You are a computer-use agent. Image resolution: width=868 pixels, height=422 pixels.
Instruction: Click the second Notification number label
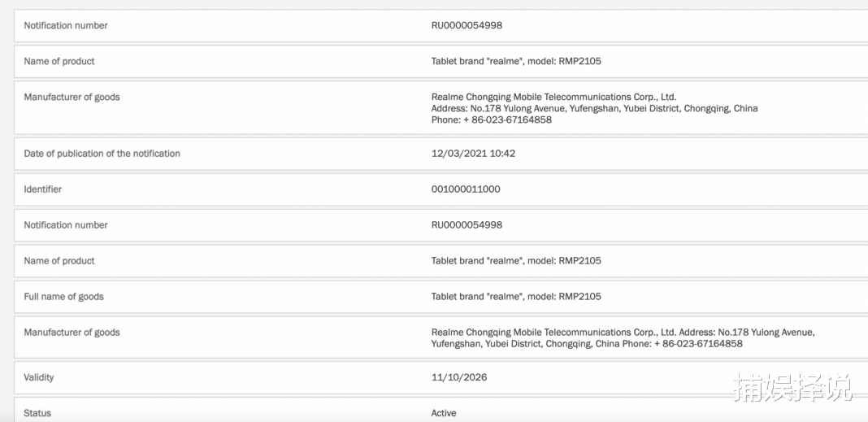pyautogui.click(x=66, y=225)
